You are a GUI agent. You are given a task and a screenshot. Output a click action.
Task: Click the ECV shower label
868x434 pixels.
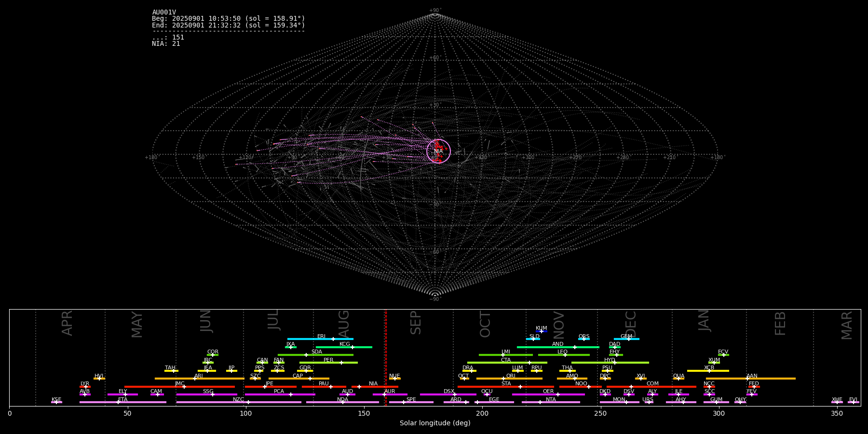pos(723,352)
